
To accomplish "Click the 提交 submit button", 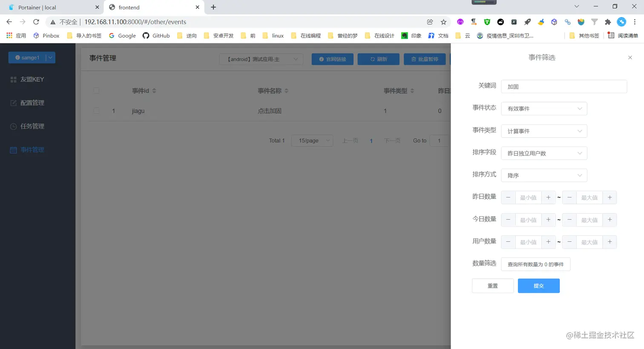I will (x=538, y=286).
